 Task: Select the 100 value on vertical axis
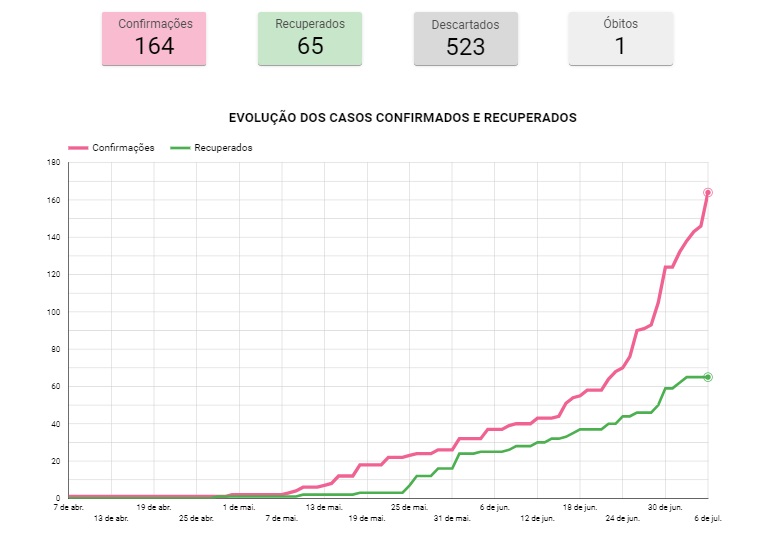[54, 312]
